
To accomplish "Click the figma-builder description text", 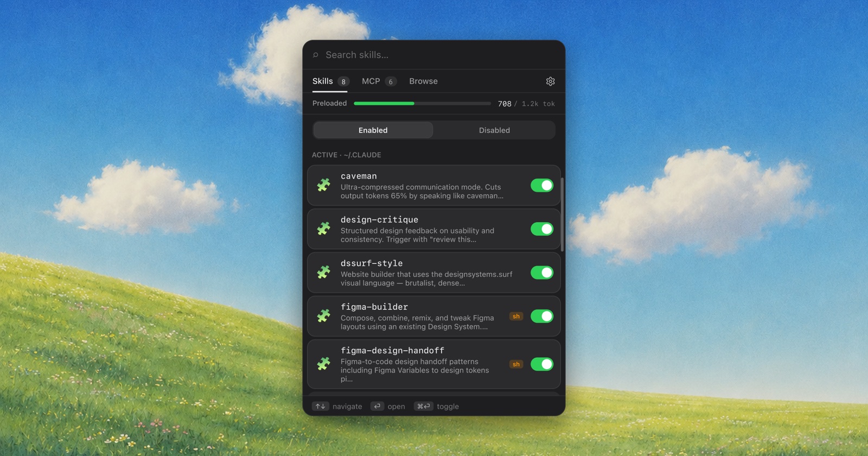I will [x=417, y=322].
